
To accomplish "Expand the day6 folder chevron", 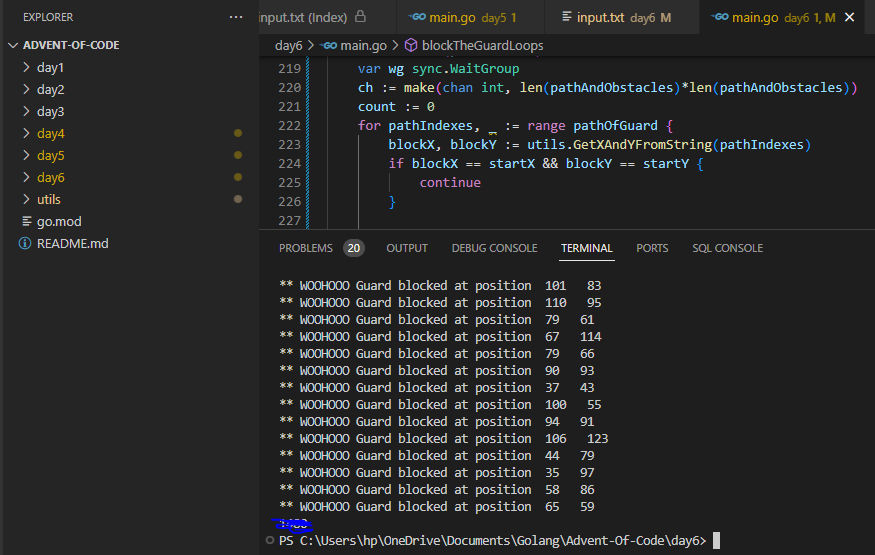I will tap(26, 177).
